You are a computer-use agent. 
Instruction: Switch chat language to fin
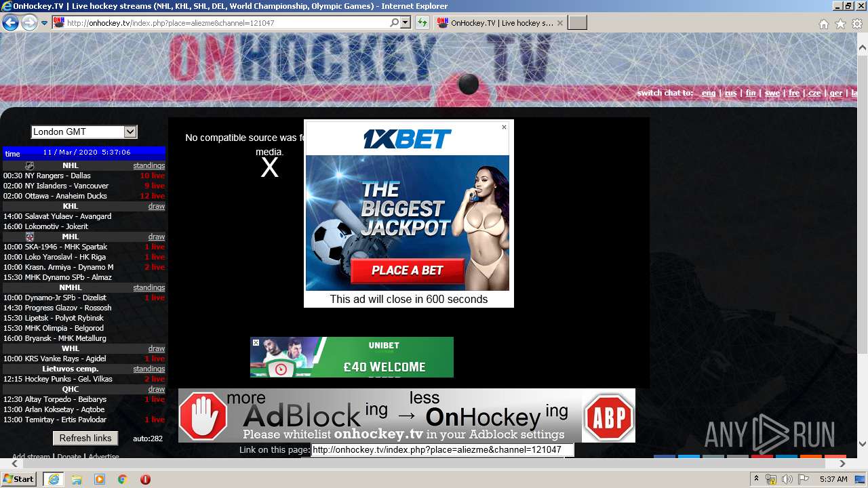pyautogui.click(x=751, y=93)
